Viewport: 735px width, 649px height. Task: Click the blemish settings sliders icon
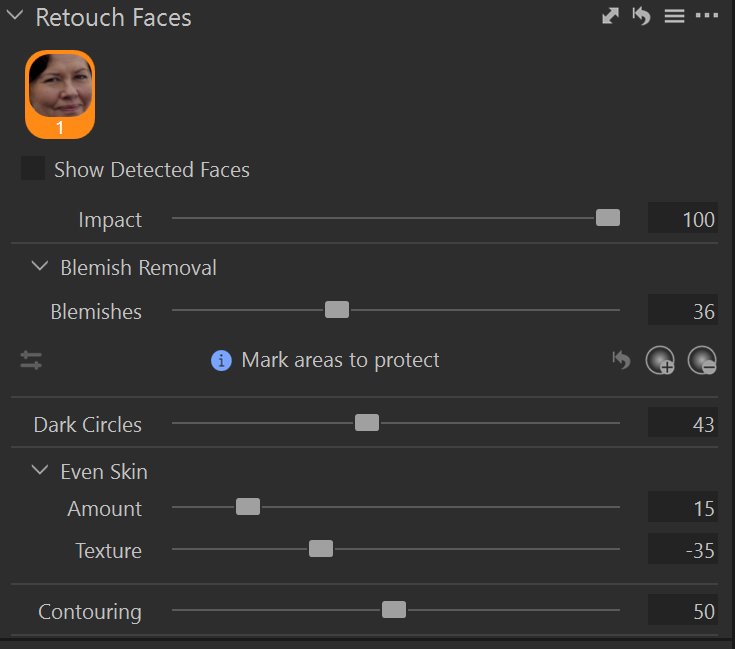(x=31, y=361)
